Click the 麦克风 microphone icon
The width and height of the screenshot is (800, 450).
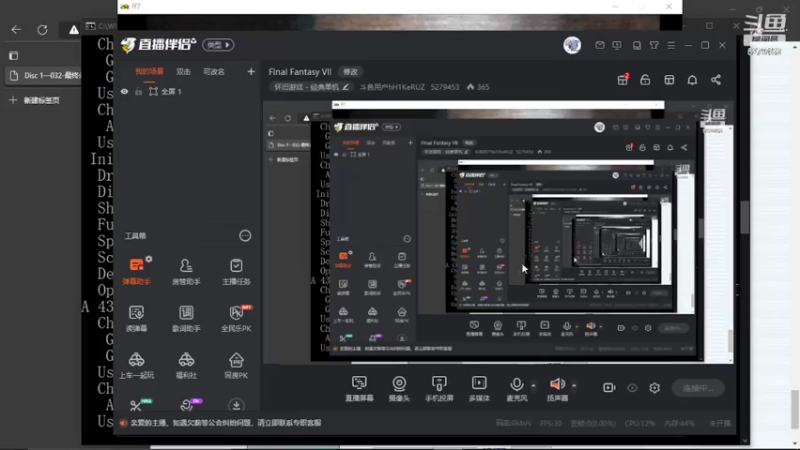pyautogui.click(x=517, y=388)
